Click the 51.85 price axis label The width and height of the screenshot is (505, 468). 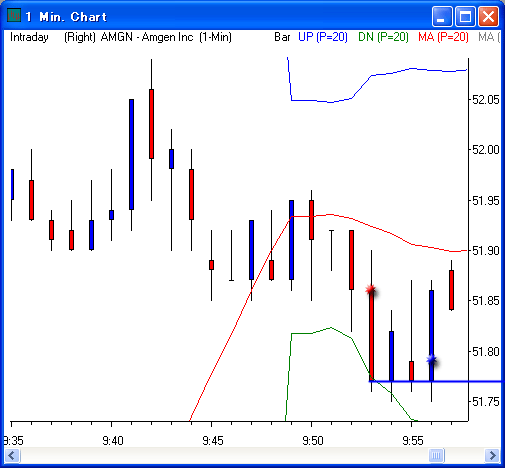486,301
